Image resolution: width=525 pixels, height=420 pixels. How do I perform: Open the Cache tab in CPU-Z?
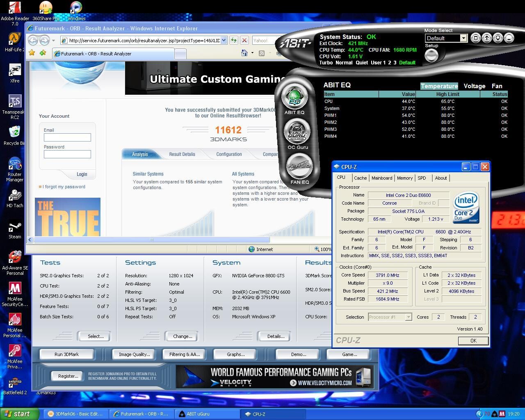click(360, 178)
